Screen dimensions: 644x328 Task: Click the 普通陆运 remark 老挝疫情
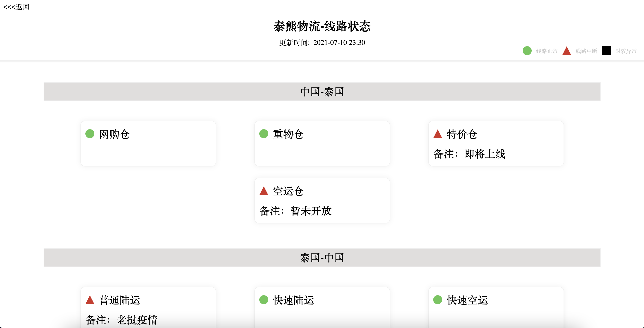137,320
